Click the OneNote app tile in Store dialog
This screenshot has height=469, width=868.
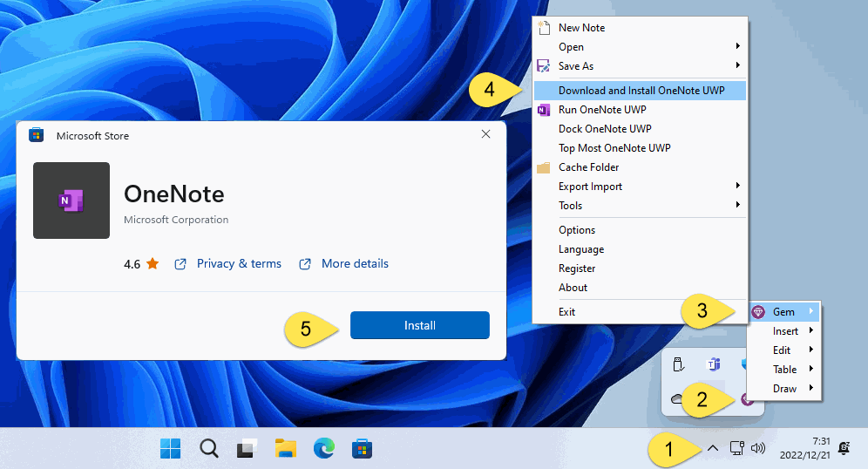(71, 201)
